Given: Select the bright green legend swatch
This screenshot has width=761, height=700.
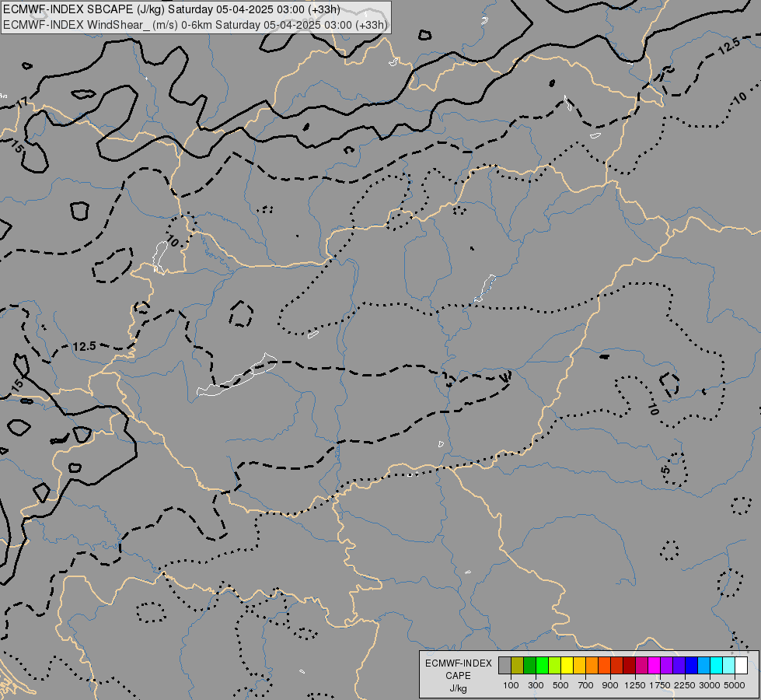Looking at the screenshot, I should (x=542, y=666).
